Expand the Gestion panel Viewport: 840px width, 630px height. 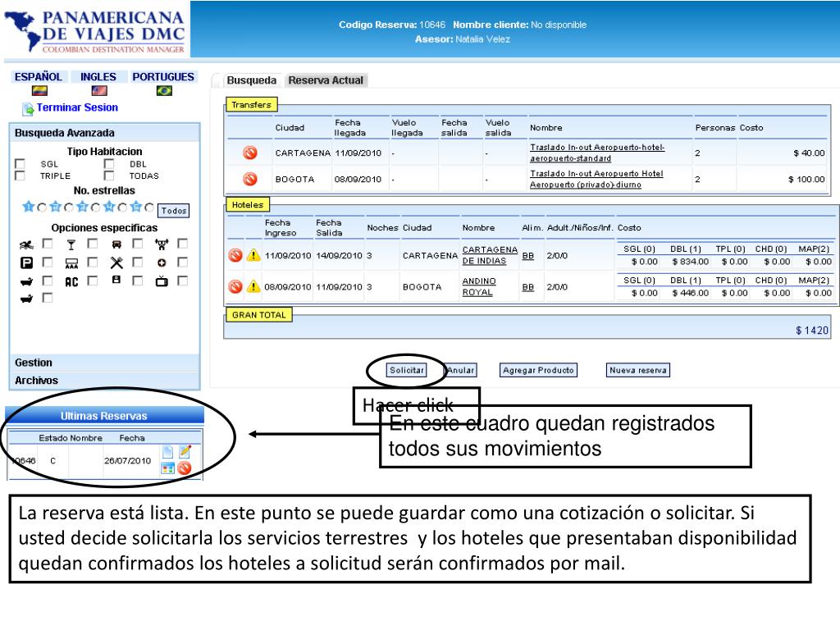[x=105, y=363]
